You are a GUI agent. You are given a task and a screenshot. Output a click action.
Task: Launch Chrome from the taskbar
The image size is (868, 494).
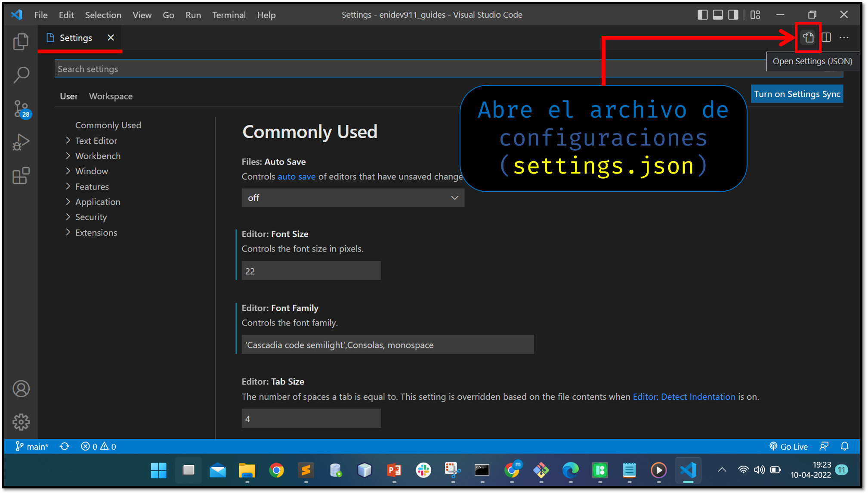277,470
